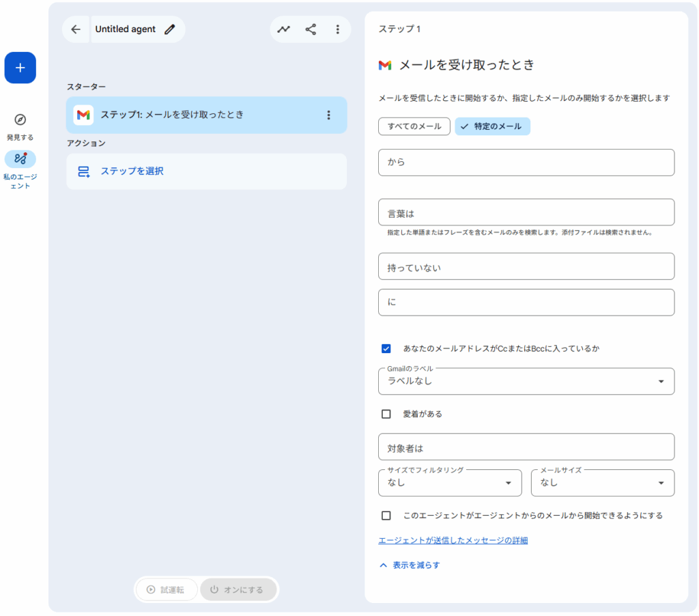The image size is (699, 616).
Task: Click the blue plus create button
Action: point(20,68)
